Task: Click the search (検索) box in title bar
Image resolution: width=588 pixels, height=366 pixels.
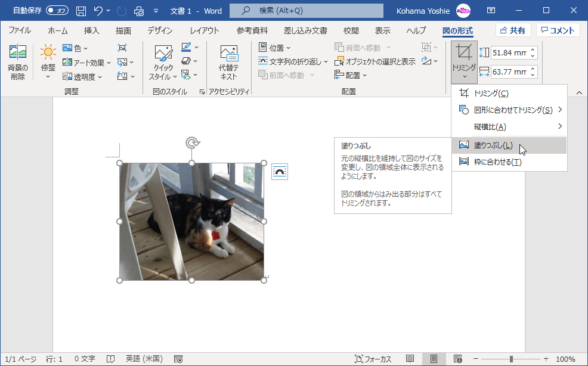Action: (x=305, y=10)
